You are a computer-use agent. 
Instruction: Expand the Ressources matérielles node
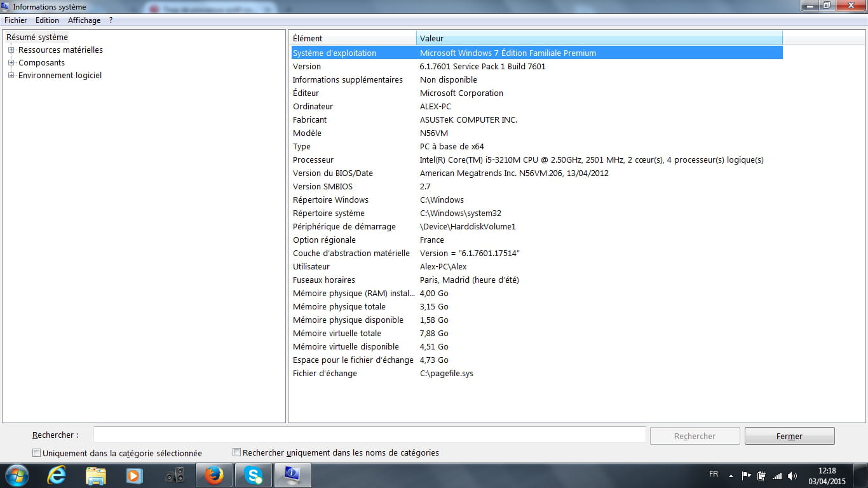pyautogui.click(x=11, y=50)
